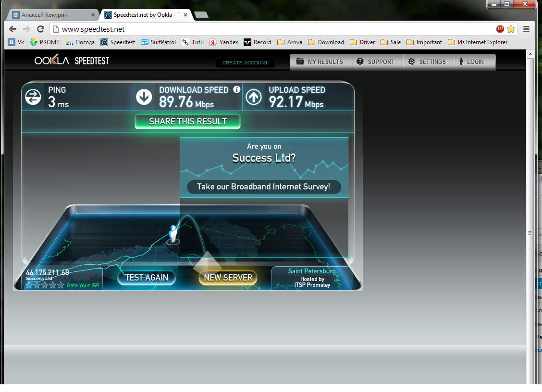Viewport: 542px width, 392px height.
Task: Open a new tab with the new-tab button
Action: pyautogui.click(x=201, y=15)
